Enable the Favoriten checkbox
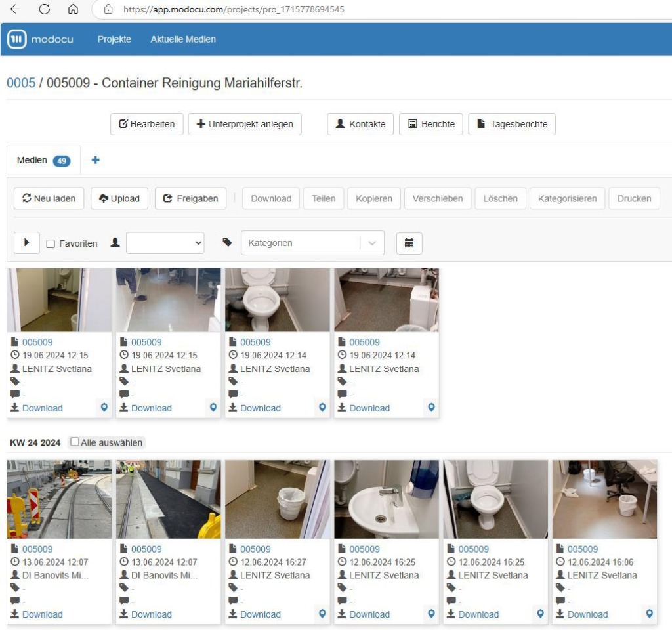This screenshot has height=630, width=672. (51, 243)
